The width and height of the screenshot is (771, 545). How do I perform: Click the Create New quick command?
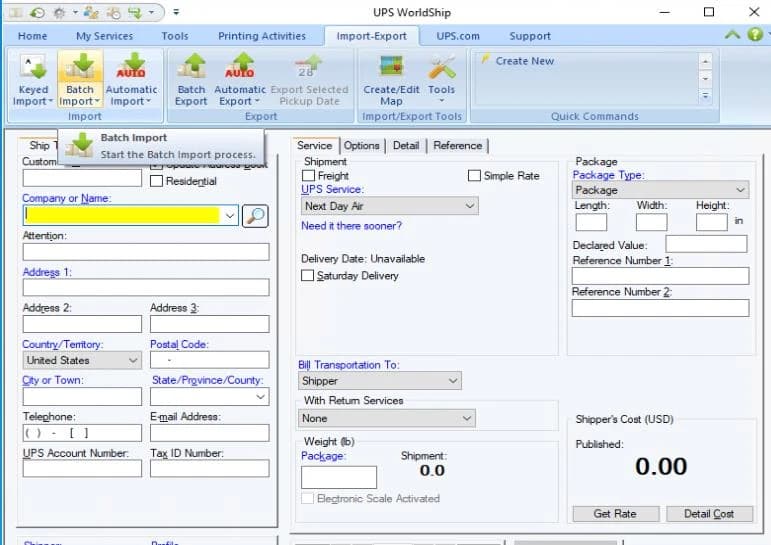coord(524,61)
